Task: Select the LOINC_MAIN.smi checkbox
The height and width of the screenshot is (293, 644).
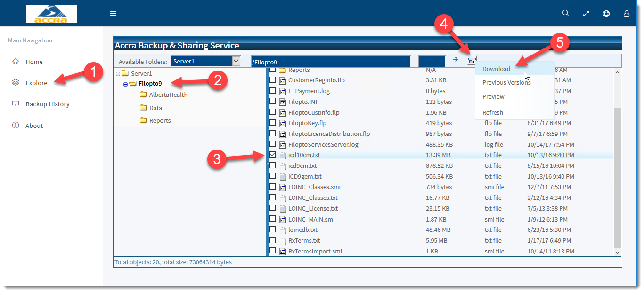Action: [x=273, y=219]
